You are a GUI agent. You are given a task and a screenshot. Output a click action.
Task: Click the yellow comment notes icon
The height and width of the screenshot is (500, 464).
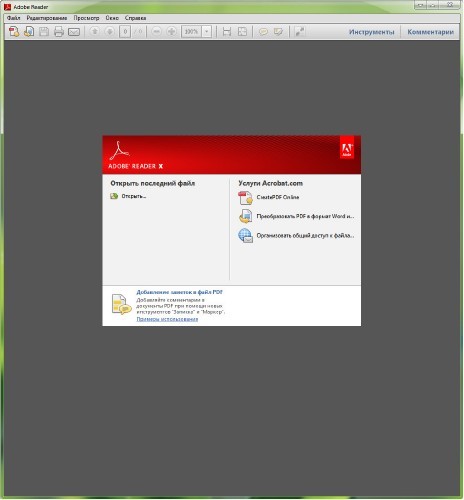pos(121,304)
